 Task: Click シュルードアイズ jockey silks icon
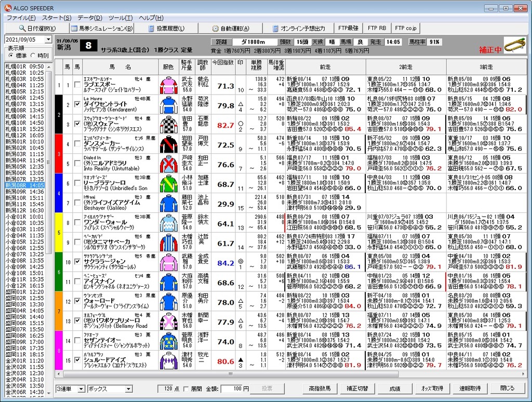click(169, 361)
